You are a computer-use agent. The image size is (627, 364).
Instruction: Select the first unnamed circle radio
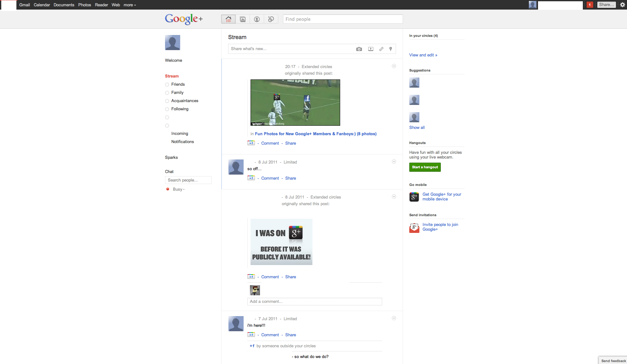[x=167, y=118]
